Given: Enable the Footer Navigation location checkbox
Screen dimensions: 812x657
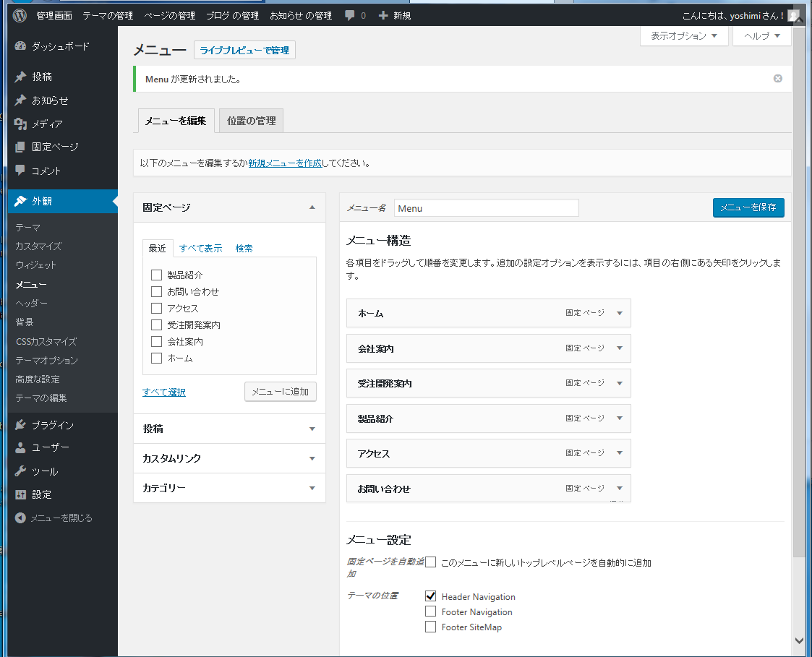Looking at the screenshot, I should pyautogui.click(x=431, y=611).
